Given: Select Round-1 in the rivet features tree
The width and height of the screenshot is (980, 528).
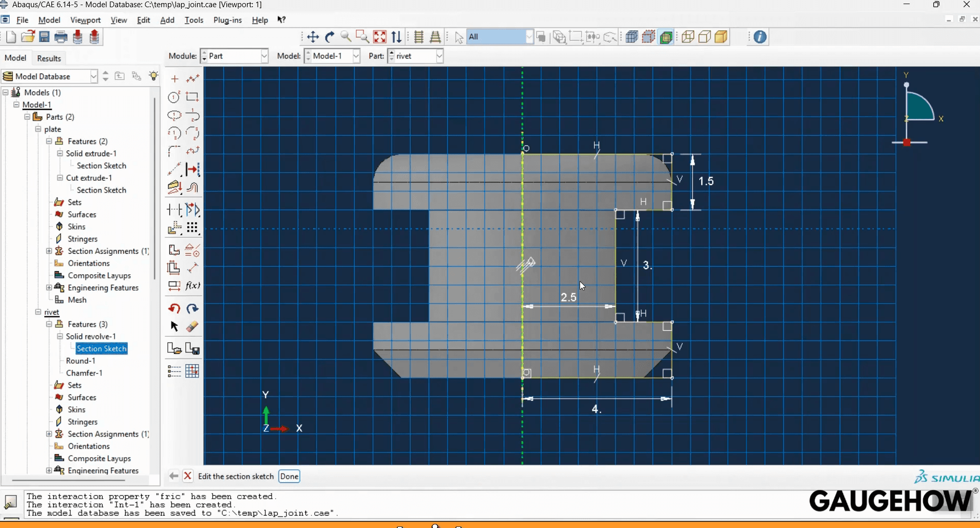Looking at the screenshot, I should click(81, 361).
